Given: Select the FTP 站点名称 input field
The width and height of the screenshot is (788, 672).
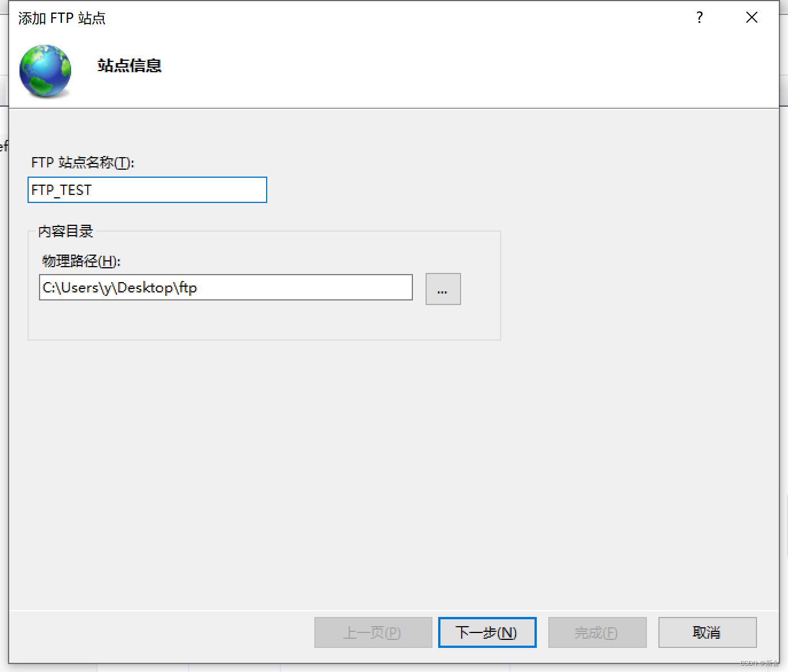Looking at the screenshot, I should click(x=147, y=190).
